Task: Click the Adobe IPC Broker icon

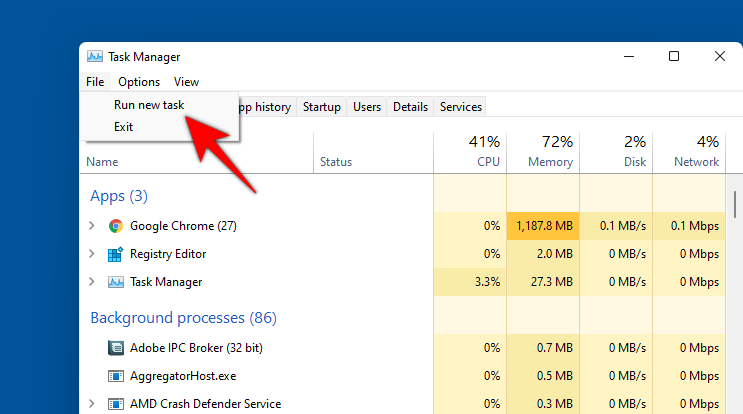Action: pos(116,348)
